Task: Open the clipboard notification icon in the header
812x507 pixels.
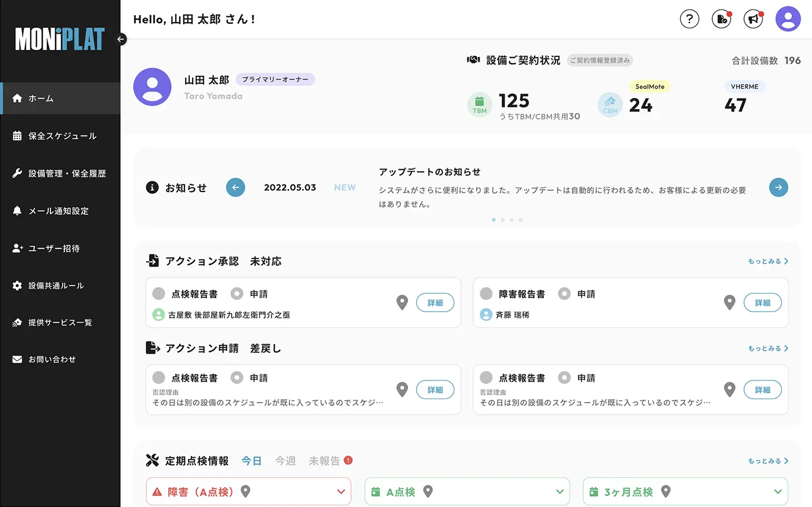Action: click(x=721, y=19)
